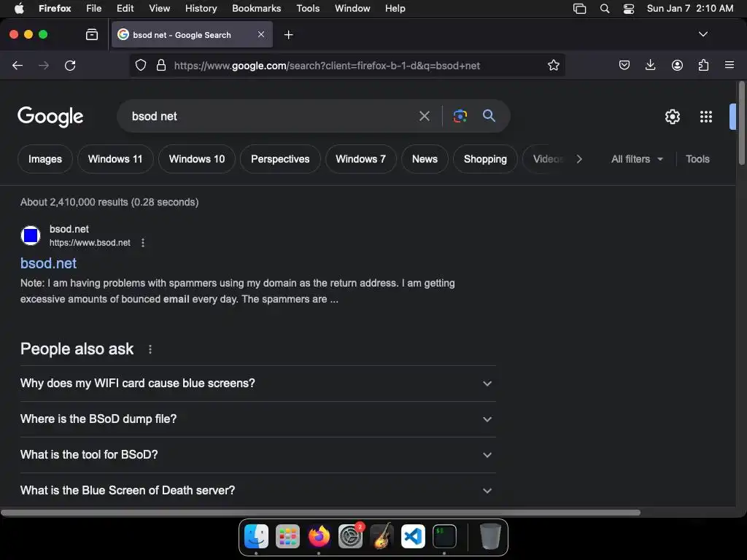This screenshot has height=560, width=747.
Task: Search by image with Google Lens icon
Action: point(460,116)
